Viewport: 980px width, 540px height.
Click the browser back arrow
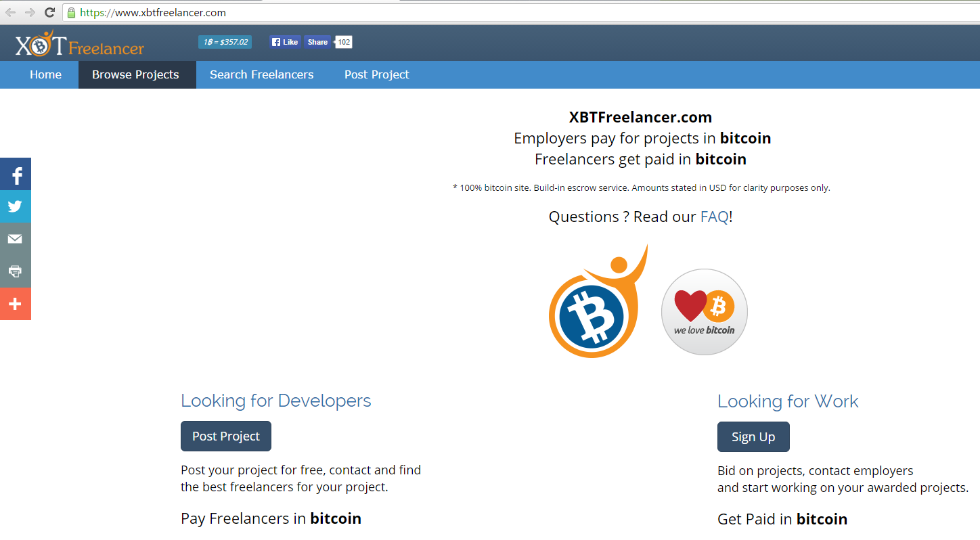point(10,12)
